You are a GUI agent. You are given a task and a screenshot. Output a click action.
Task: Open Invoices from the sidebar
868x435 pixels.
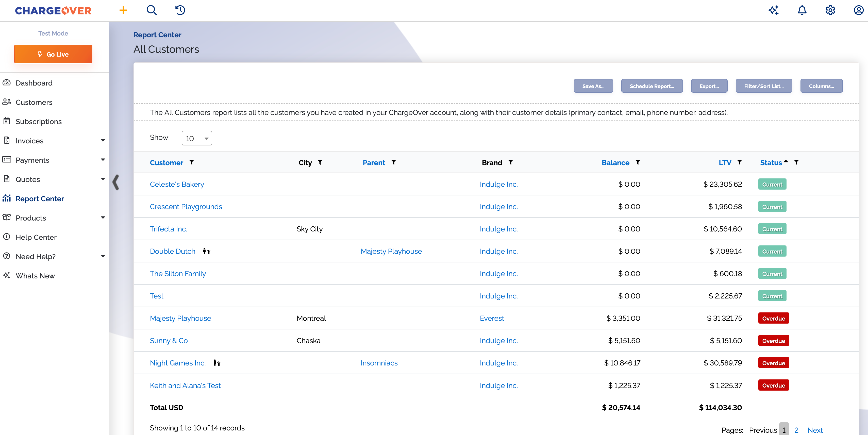pyautogui.click(x=30, y=141)
